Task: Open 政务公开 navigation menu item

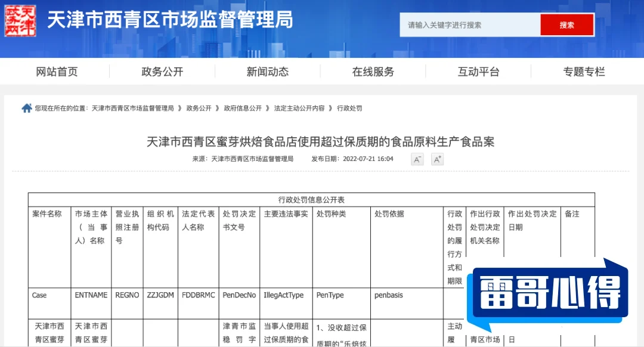Action: tap(162, 72)
